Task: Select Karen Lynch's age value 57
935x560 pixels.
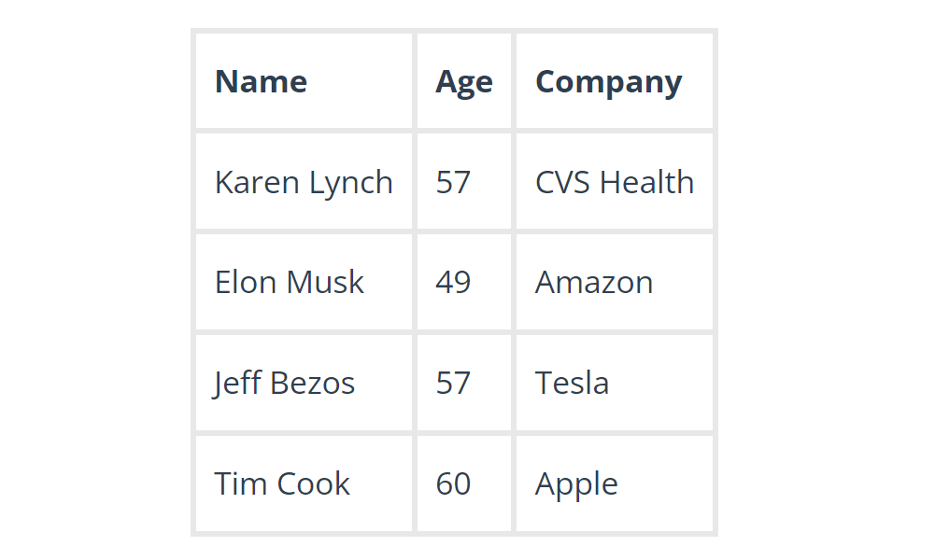Action: point(453,183)
